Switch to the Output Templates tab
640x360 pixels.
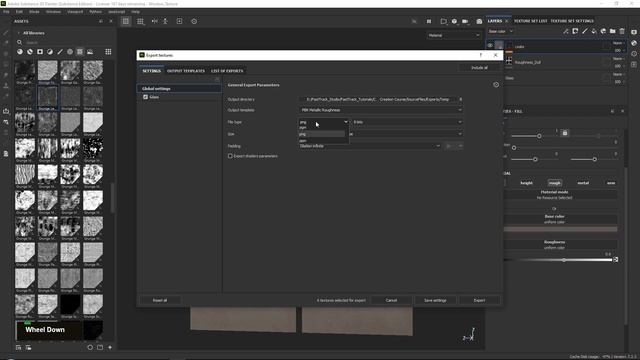coord(186,71)
